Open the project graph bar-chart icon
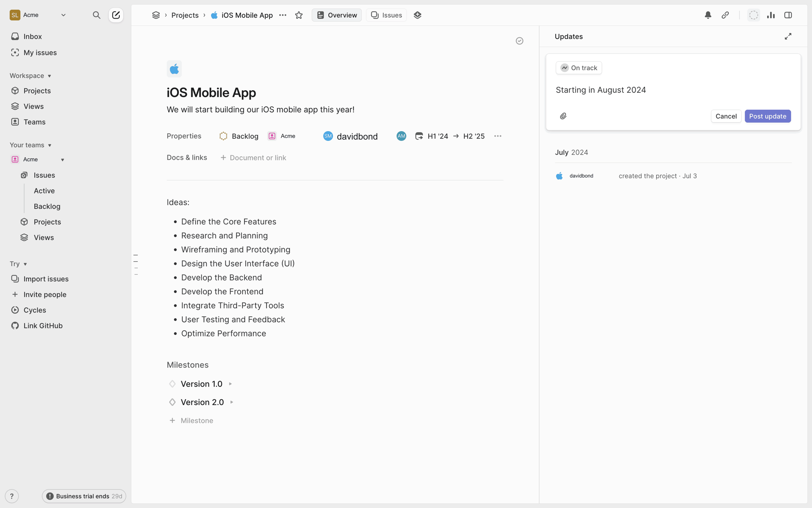 [x=771, y=15]
